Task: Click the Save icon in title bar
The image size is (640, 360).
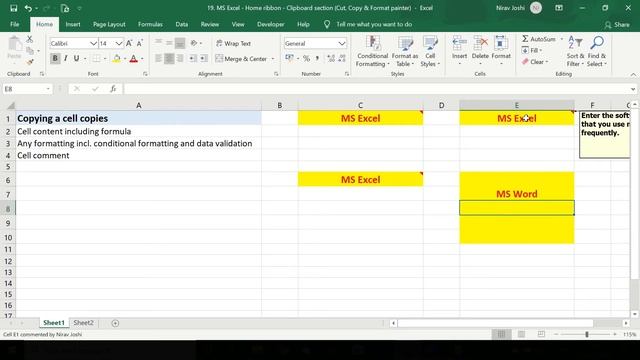Action: click(13, 8)
